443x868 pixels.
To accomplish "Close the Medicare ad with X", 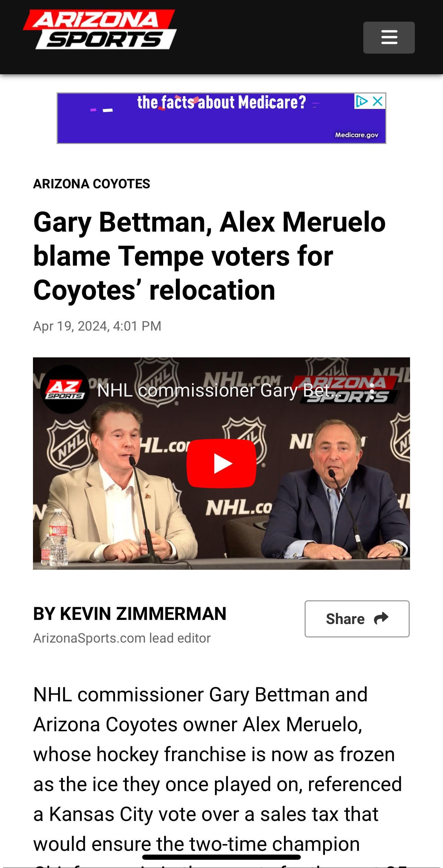I will (x=378, y=101).
